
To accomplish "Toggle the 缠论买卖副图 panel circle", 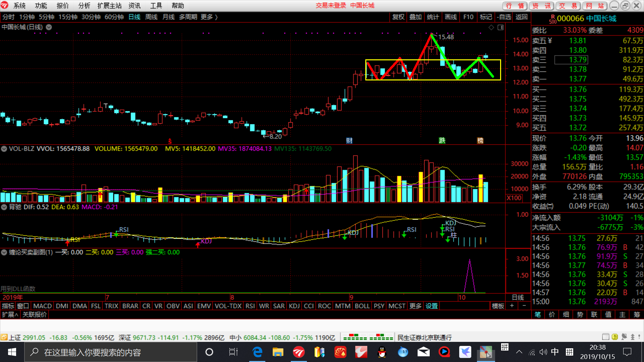I will (x=4, y=252).
